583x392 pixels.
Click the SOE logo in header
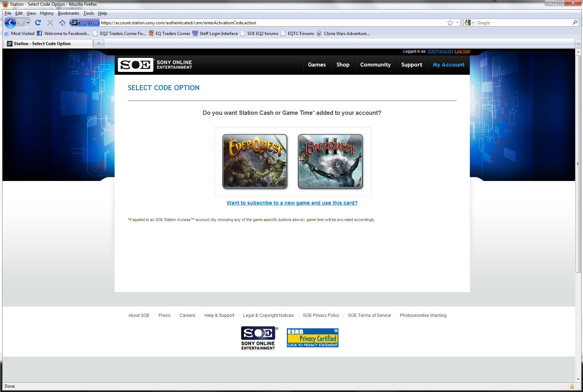click(135, 65)
